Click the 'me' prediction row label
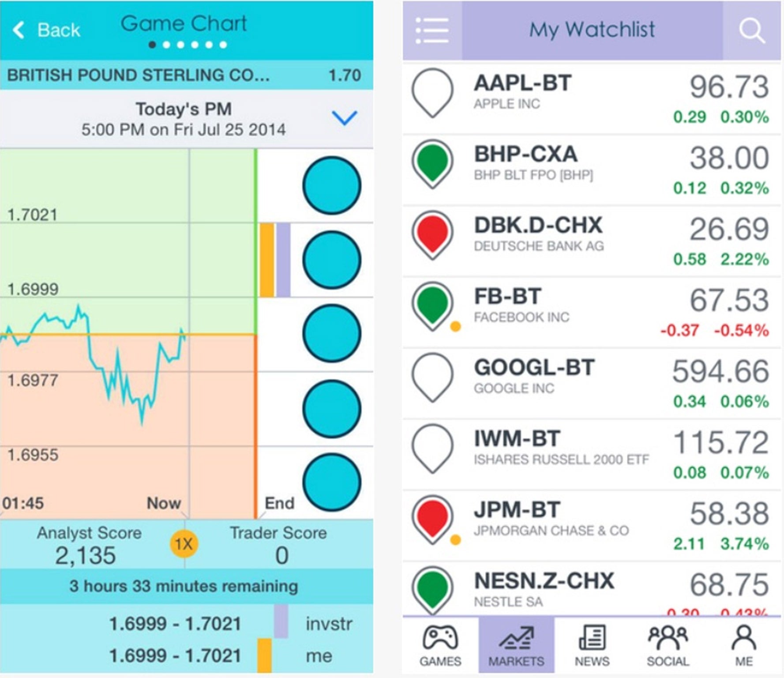The image size is (784, 678). click(319, 656)
